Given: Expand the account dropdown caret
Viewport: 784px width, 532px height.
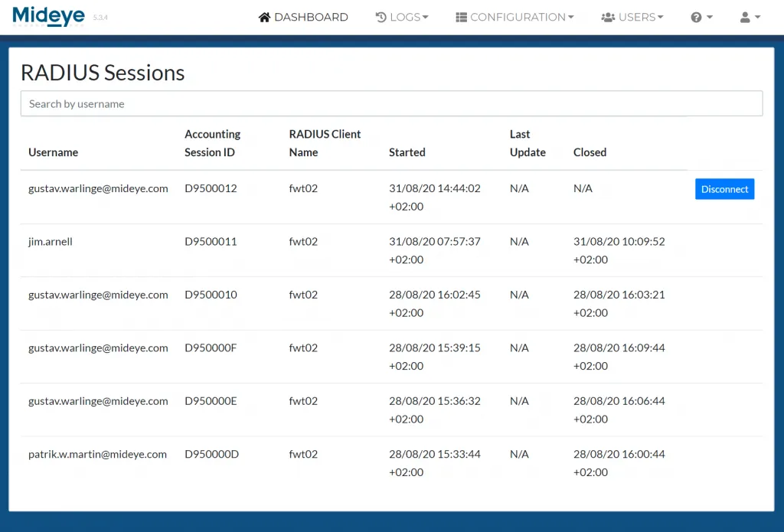Looking at the screenshot, I should click(758, 17).
